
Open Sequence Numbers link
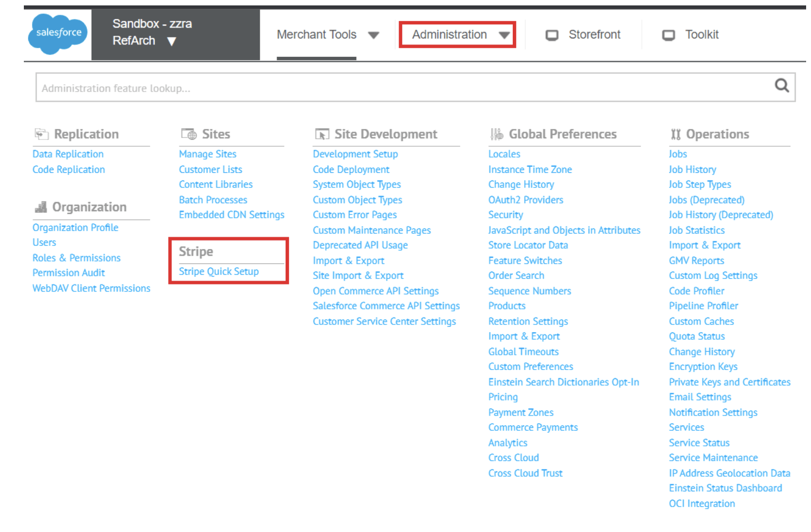[530, 291]
